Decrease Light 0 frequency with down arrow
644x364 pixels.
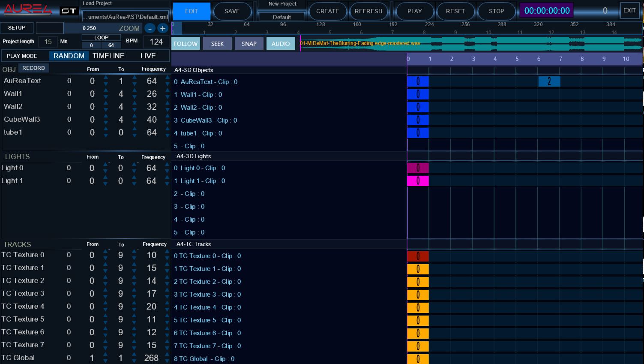[167, 171]
